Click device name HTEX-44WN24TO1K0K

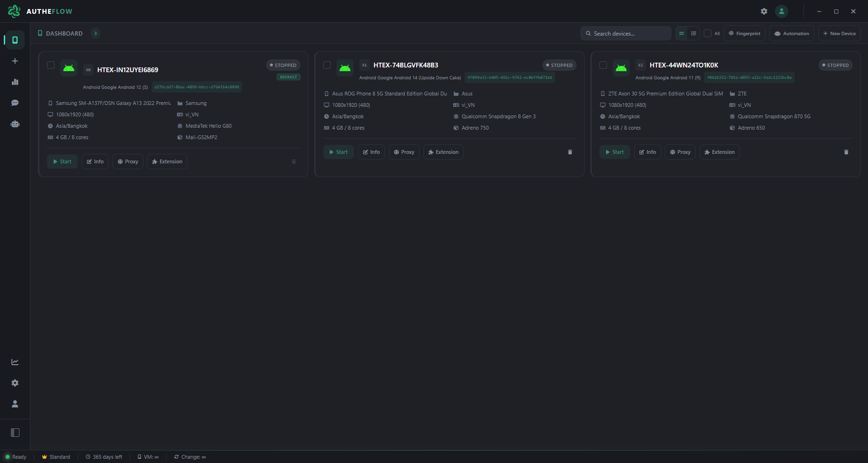coord(684,65)
